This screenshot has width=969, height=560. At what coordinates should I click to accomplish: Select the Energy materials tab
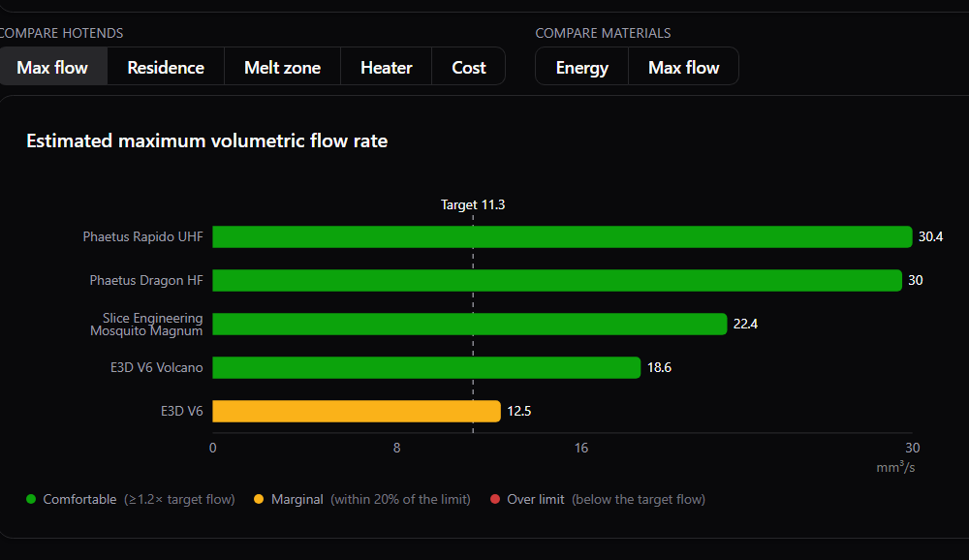(581, 67)
